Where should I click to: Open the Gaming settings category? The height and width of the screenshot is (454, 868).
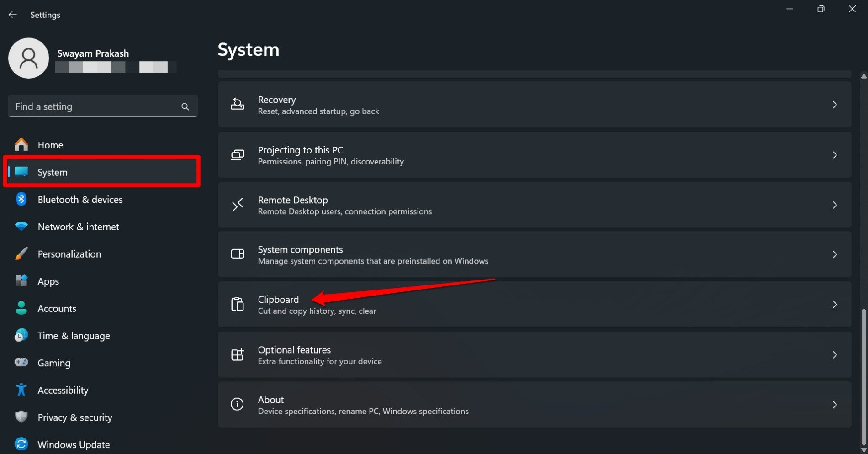point(54,363)
